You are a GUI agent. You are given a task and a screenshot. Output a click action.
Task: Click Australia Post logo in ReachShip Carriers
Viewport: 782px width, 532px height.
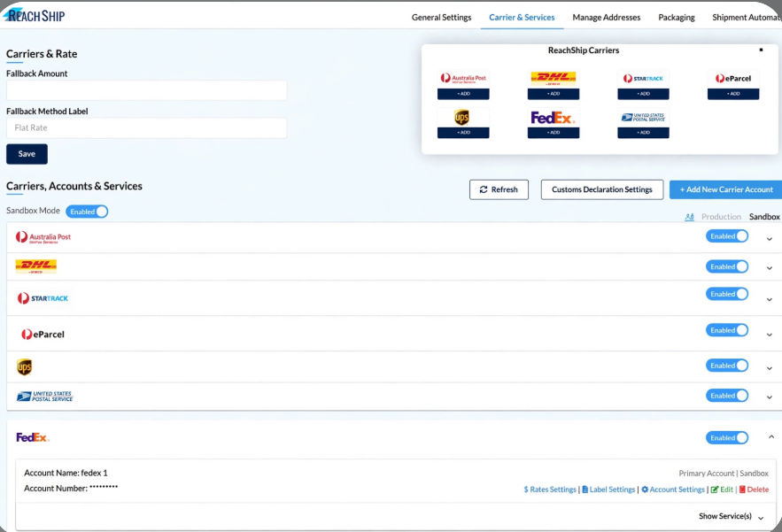point(463,78)
